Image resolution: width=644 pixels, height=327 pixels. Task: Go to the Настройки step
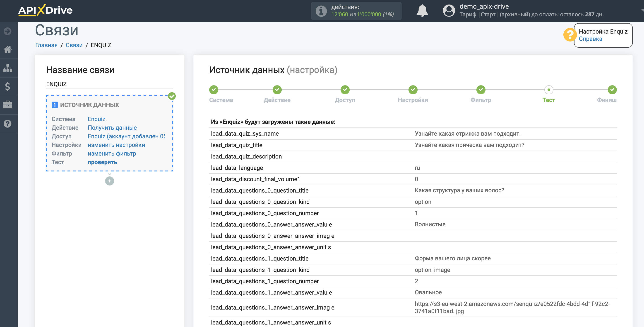[413, 90]
